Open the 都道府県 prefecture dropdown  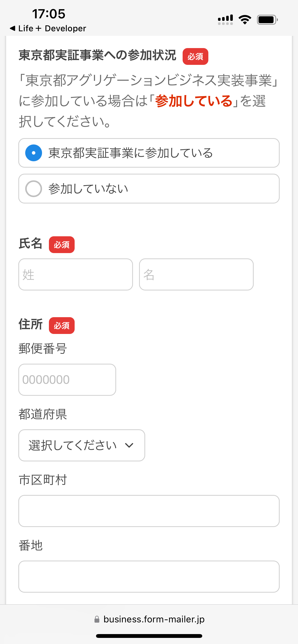tap(82, 445)
